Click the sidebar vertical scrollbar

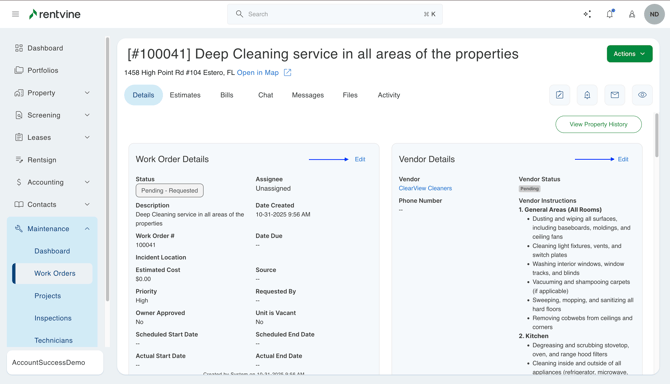pyautogui.click(x=107, y=169)
